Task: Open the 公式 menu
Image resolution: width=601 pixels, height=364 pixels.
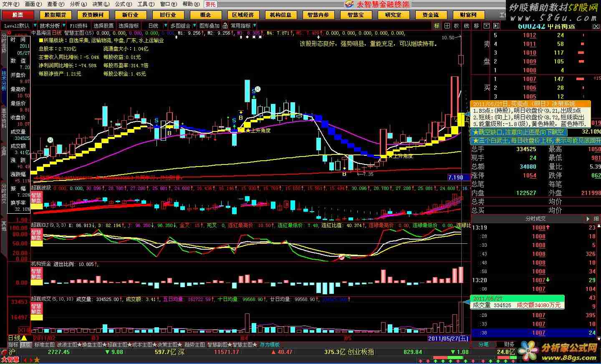Action: coord(123,4)
